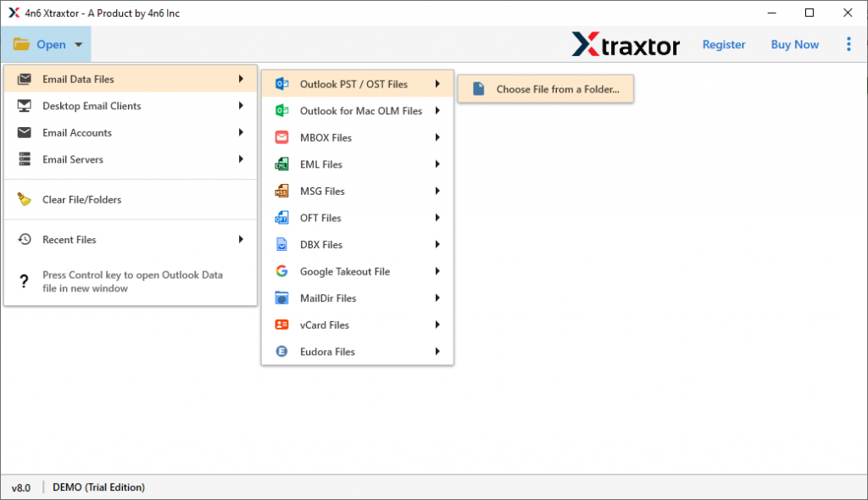Click the Email Data Files icon
This screenshot has height=500, width=868.
point(25,79)
